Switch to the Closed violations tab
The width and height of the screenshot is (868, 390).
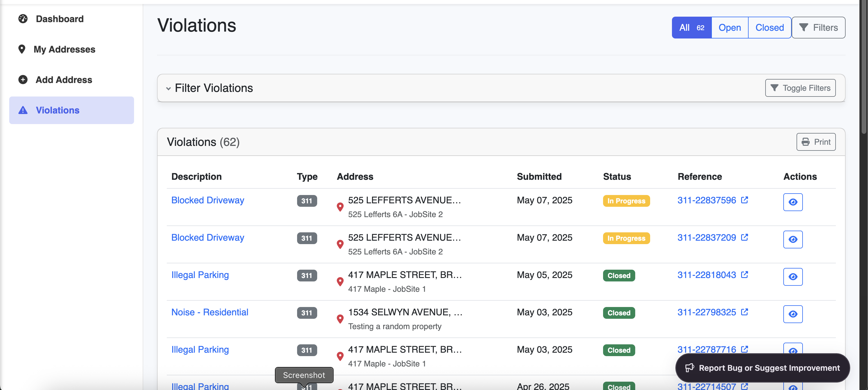click(x=769, y=28)
